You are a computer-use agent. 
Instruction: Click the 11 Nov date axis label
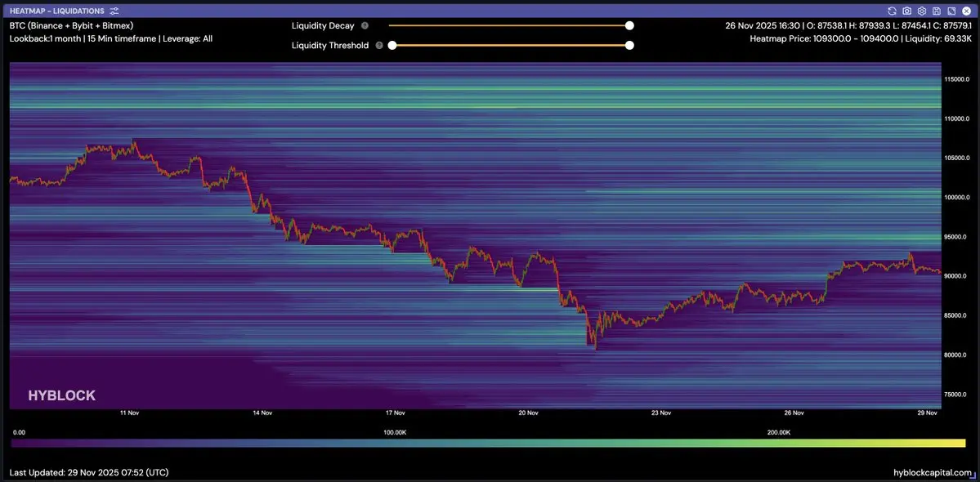[x=129, y=413]
